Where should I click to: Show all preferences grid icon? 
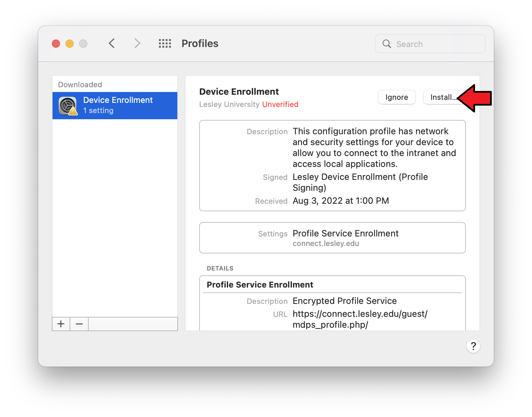pyautogui.click(x=165, y=43)
